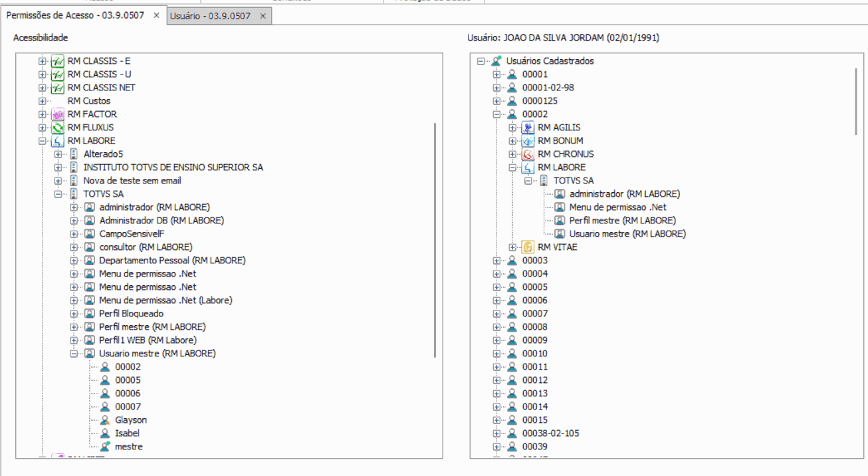Click the RM BONUM module icon
Screen dimensions: 868x476
[x=528, y=141]
